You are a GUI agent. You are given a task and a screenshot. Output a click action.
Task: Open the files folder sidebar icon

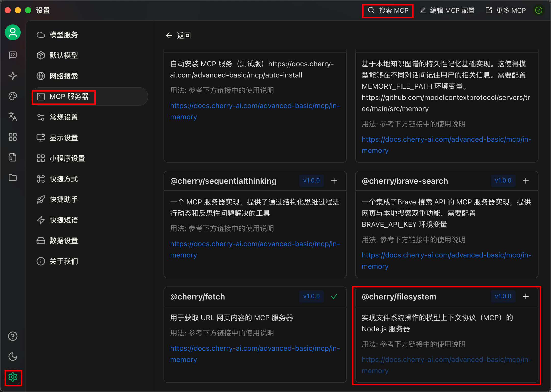click(13, 178)
